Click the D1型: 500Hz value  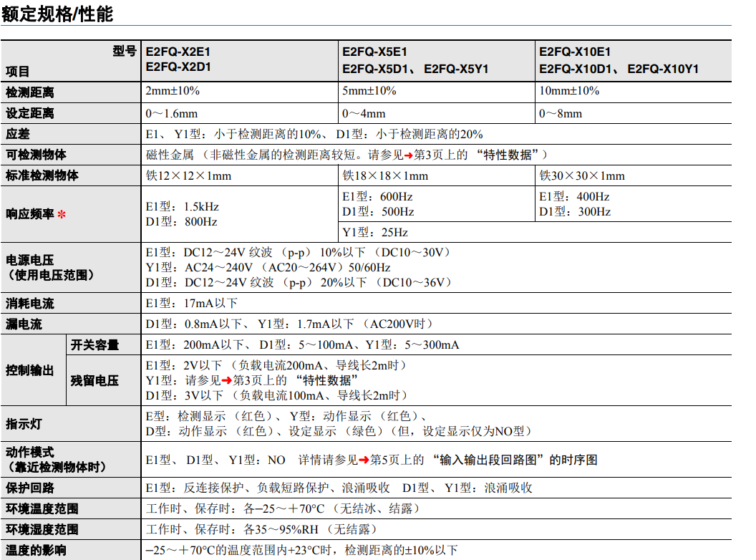(378, 212)
